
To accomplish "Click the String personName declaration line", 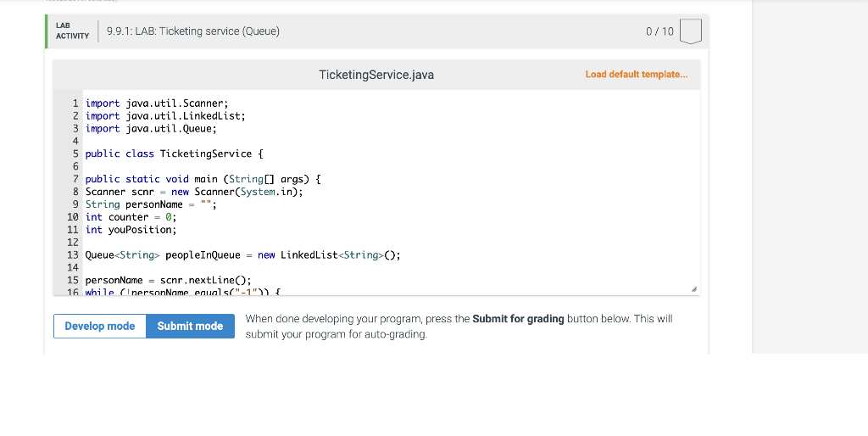I will point(151,205).
